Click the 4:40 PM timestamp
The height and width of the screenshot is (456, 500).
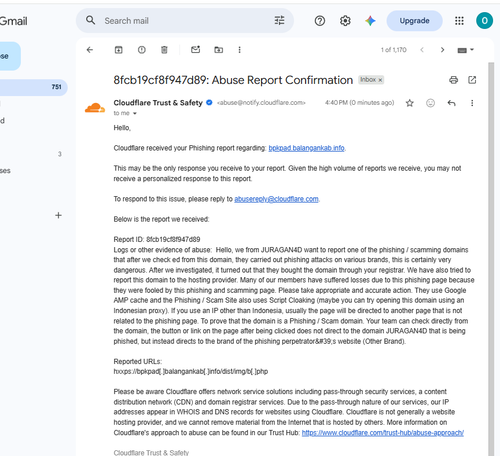tap(359, 103)
